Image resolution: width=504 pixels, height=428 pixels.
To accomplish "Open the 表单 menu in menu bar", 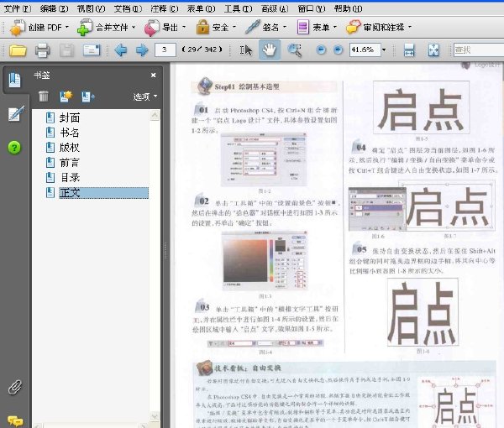I will coord(202,8).
